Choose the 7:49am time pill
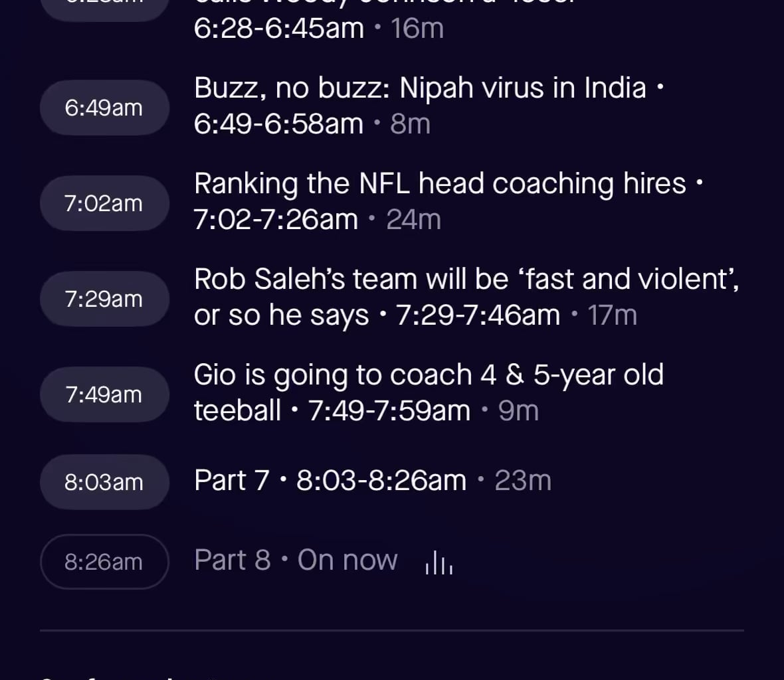 [x=104, y=394]
